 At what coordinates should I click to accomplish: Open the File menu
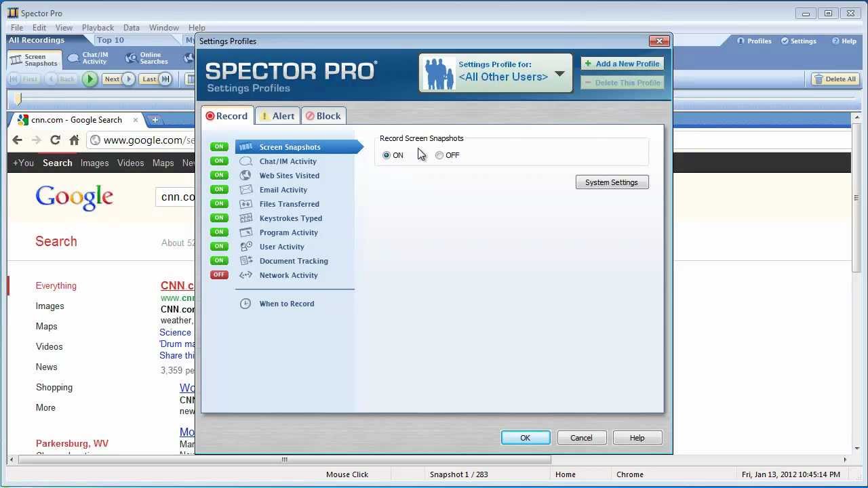click(x=17, y=28)
